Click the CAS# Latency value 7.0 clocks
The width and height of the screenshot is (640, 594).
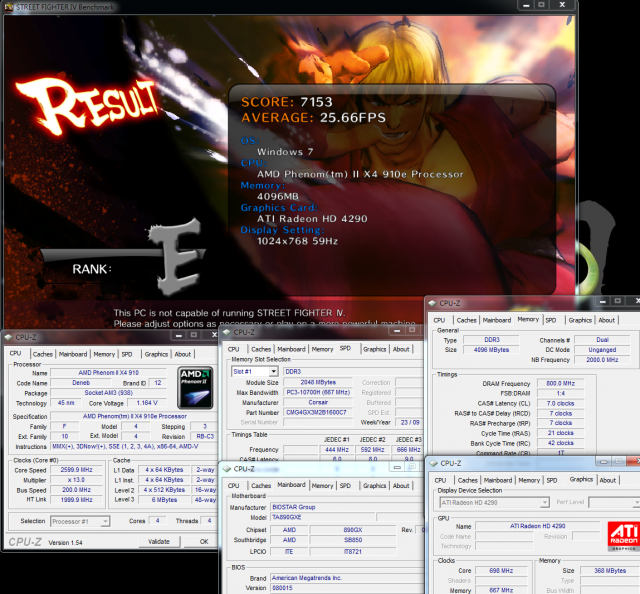(560, 403)
